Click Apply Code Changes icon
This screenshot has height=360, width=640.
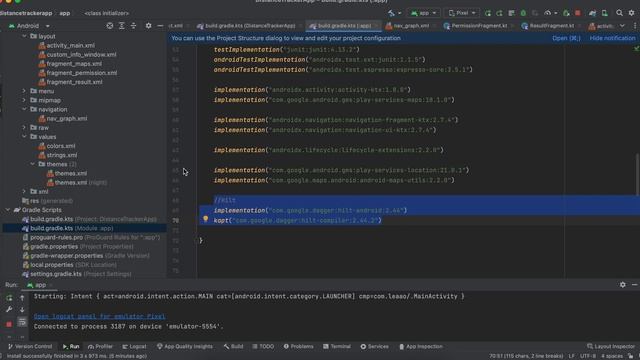tap(511, 13)
